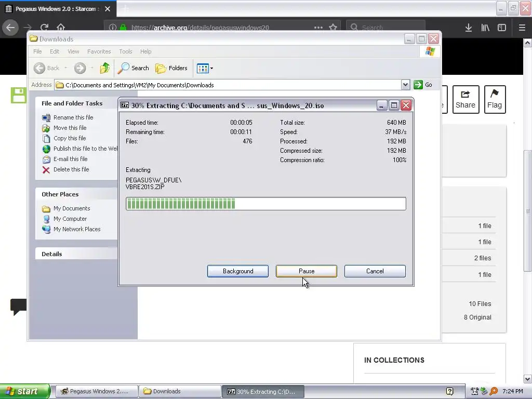This screenshot has height=399, width=532.
Task: Click the 8 Original text
Action: 477,317
